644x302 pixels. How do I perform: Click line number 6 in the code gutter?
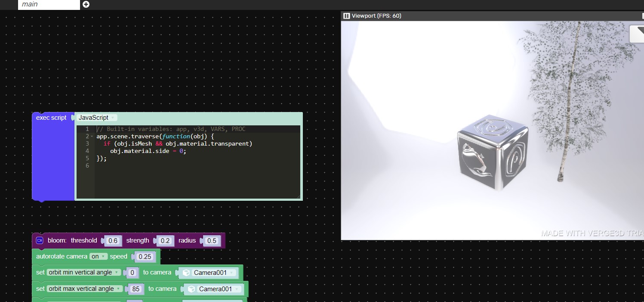click(x=87, y=165)
